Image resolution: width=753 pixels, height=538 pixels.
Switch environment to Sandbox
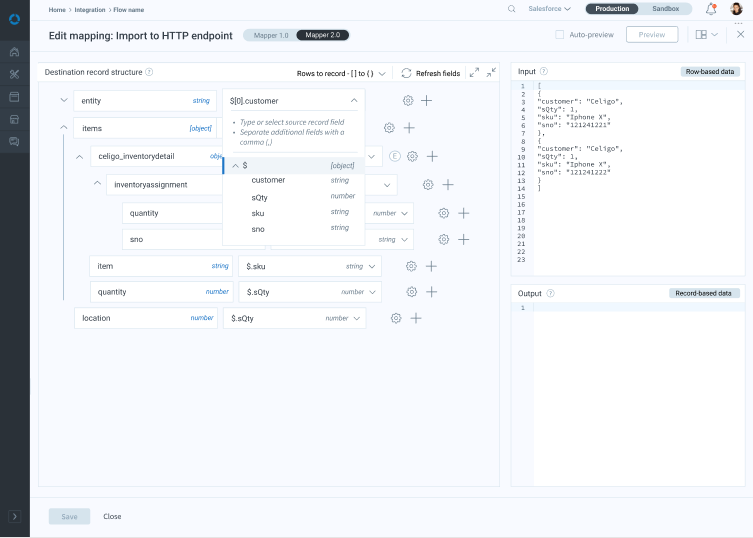[x=665, y=9]
